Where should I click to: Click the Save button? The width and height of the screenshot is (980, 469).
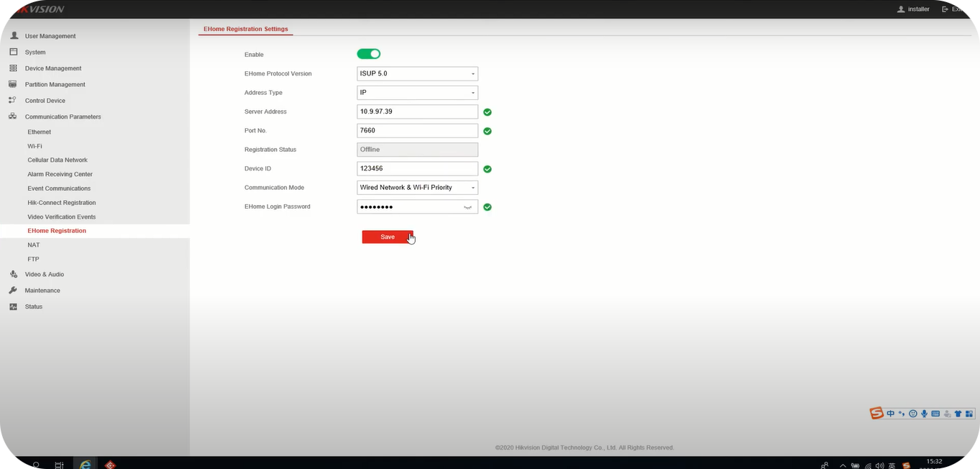(x=387, y=237)
